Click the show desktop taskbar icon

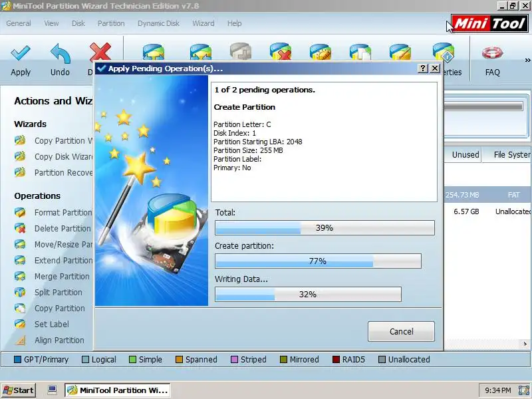tap(52, 390)
